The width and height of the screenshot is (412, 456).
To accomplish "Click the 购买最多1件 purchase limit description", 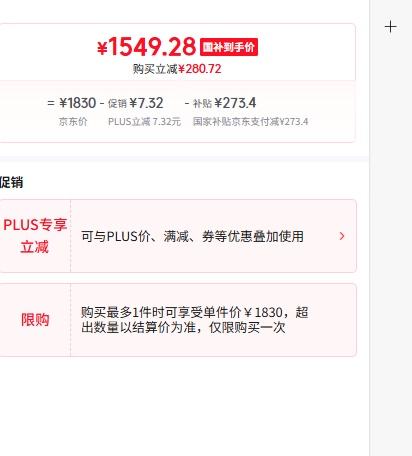I will pyautogui.click(x=195, y=320).
